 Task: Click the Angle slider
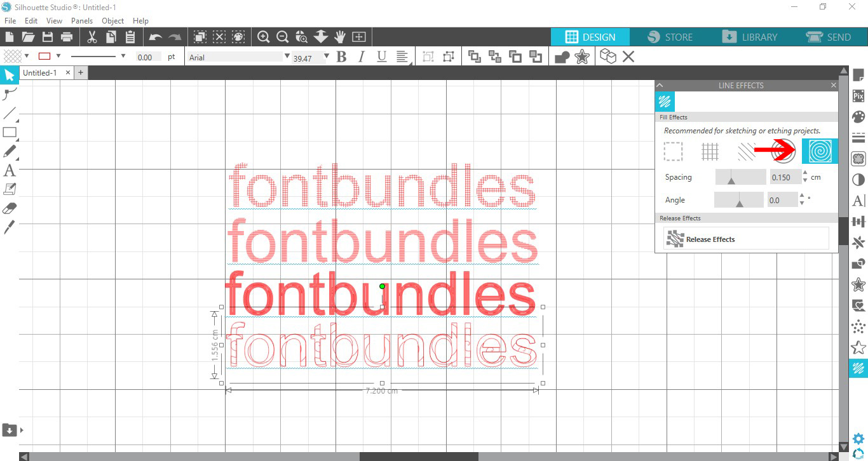pyautogui.click(x=739, y=200)
